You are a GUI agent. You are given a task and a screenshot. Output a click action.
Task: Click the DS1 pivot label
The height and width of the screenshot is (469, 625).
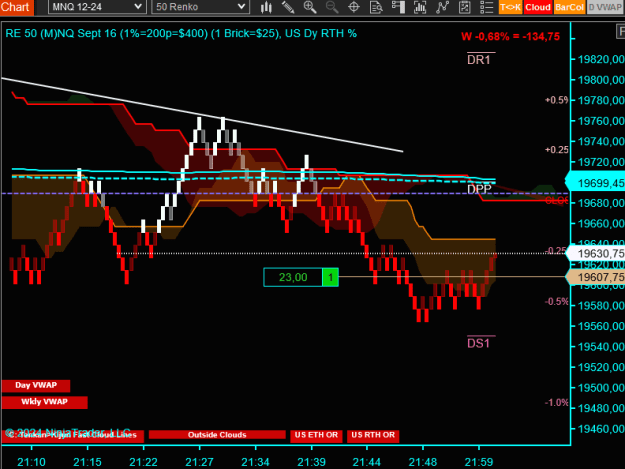pos(478,343)
